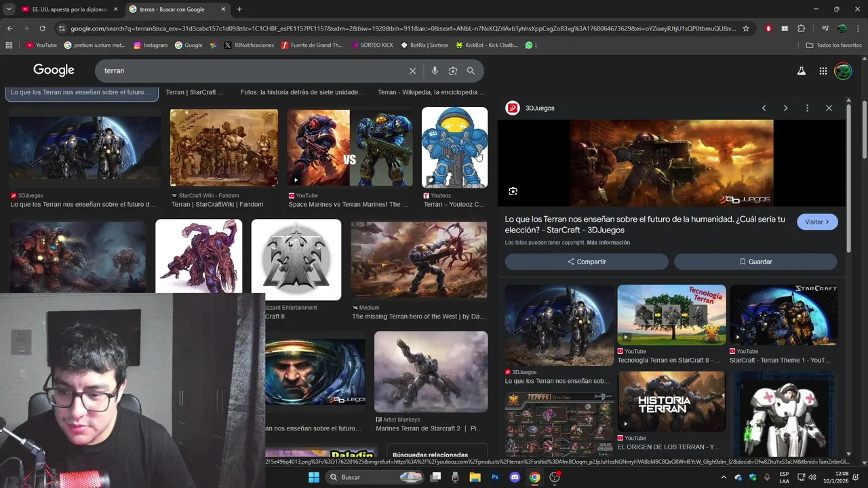Open Windows Start menu

pyautogui.click(x=313, y=477)
